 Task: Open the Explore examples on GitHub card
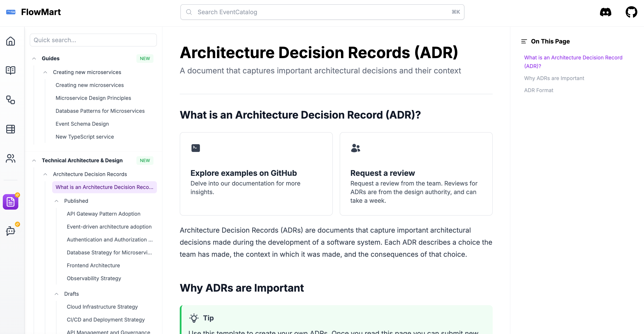coord(256,174)
